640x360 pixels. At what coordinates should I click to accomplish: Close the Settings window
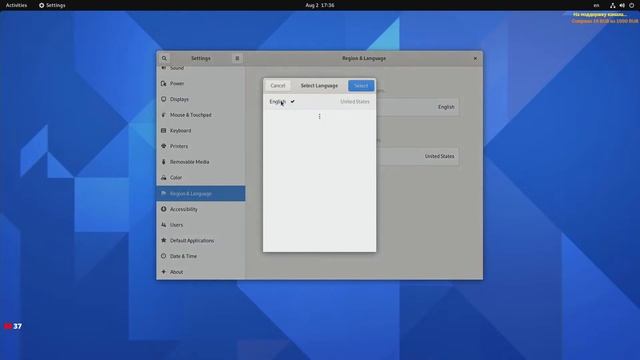[475, 58]
